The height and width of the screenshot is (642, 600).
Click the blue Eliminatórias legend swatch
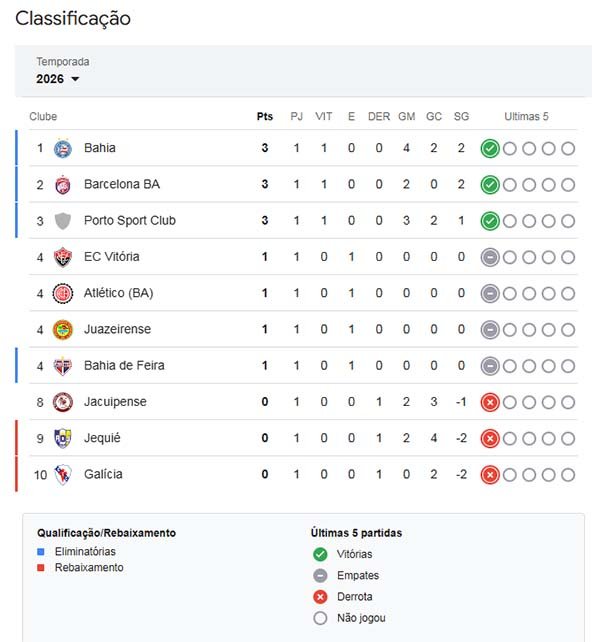[x=41, y=551]
